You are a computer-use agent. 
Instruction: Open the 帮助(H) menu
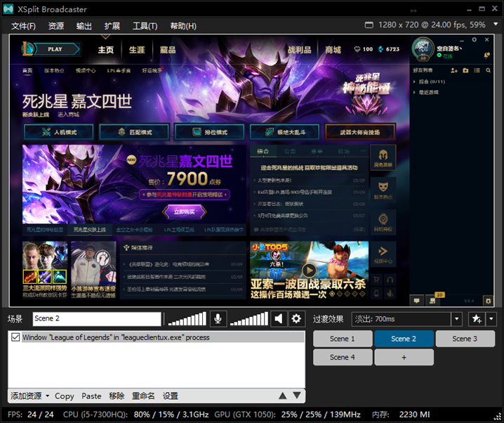183,26
